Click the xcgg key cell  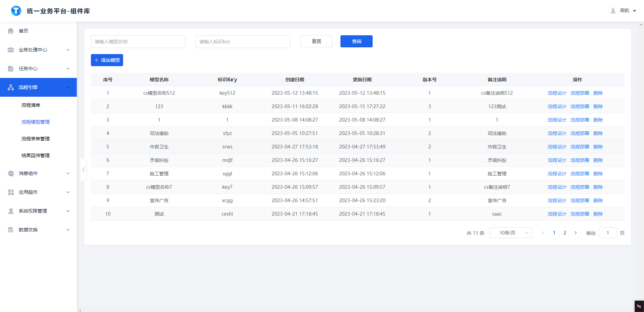(x=227, y=200)
